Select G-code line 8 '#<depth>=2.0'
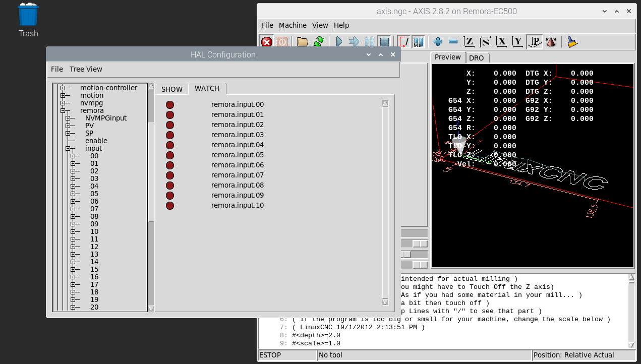Screen dimensions: 641x364 (x=316, y=335)
